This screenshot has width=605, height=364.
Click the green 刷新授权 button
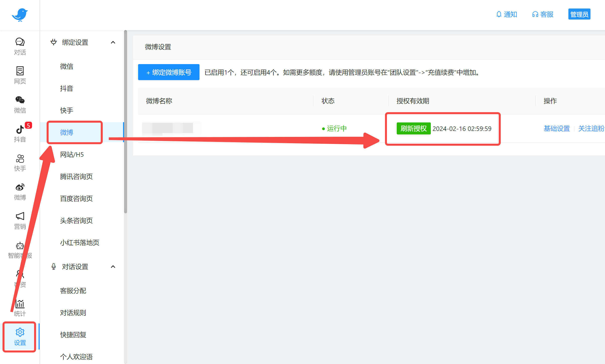click(413, 128)
